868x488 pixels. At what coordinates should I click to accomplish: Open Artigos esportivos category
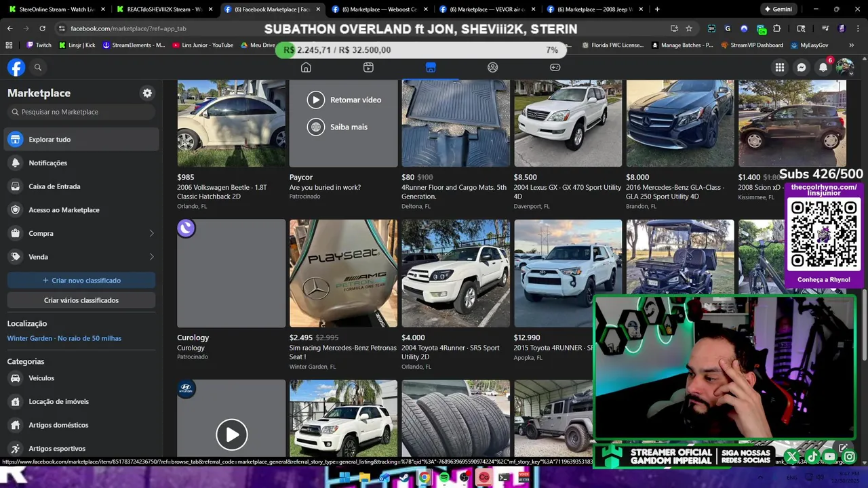81,448
